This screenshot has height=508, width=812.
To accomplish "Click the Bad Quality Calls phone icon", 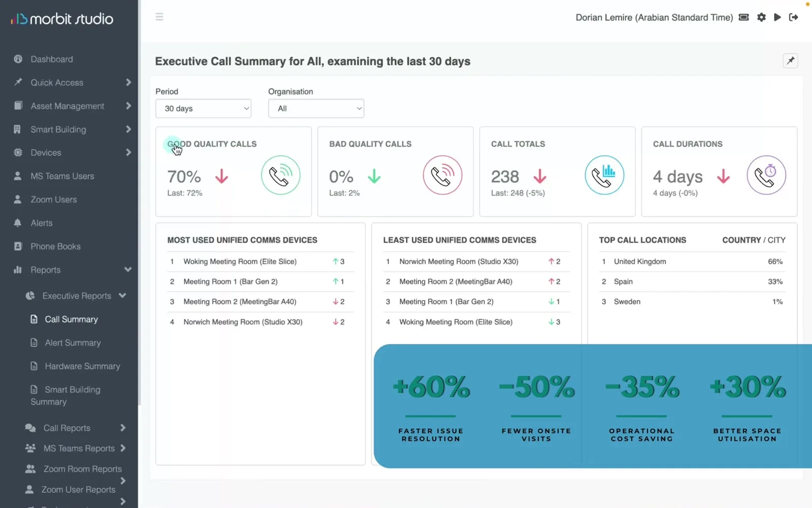I will click(443, 175).
